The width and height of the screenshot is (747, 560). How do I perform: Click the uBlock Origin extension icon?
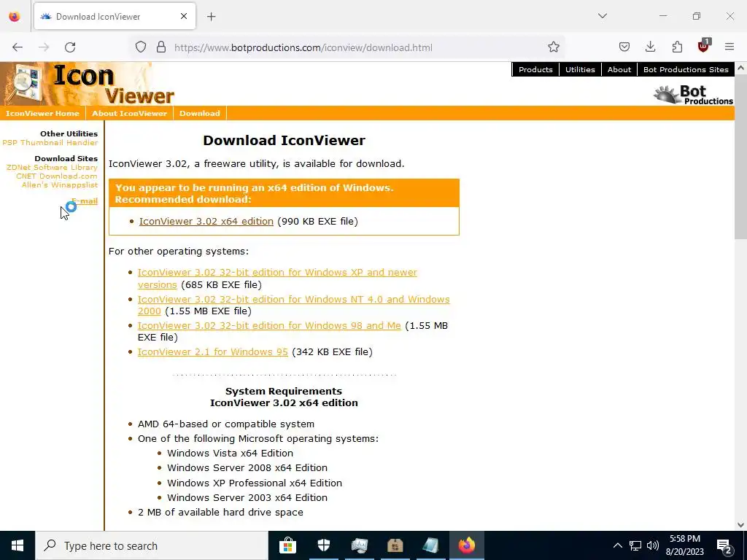(704, 46)
